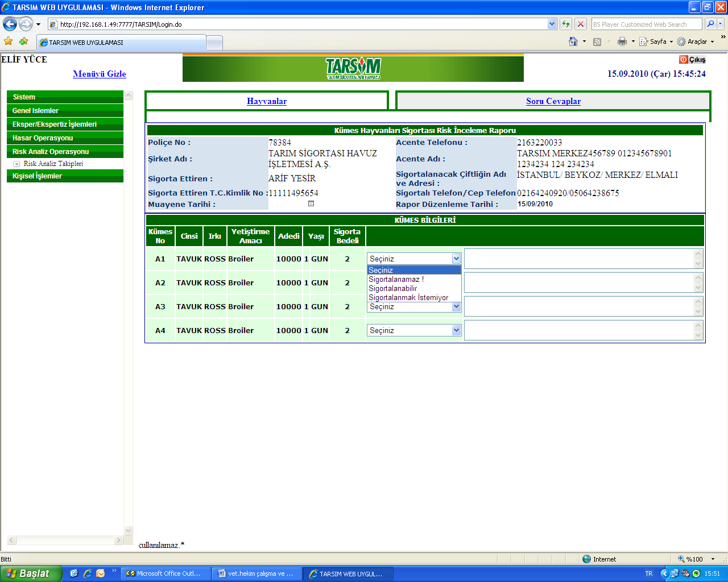Click the left menu horizontal scrollbar right arrow
Image resolution: width=728 pixels, height=582 pixels.
[x=119, y=541]
